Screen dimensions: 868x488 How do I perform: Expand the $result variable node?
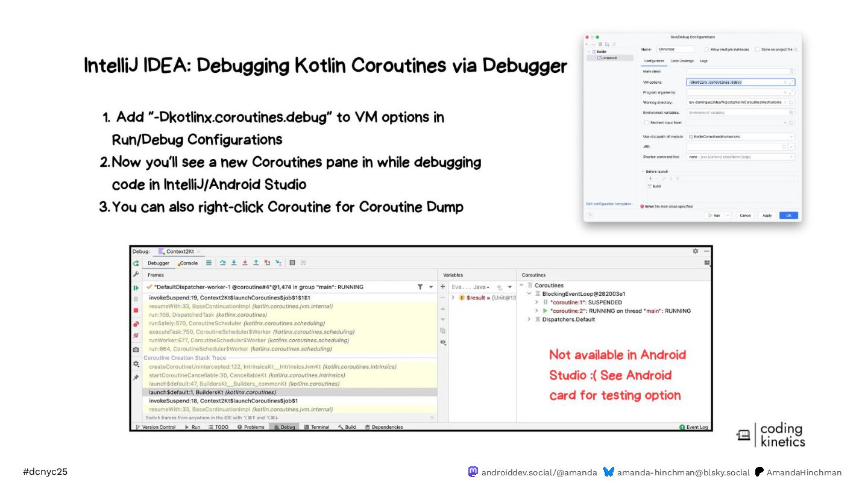pos(453,298)
